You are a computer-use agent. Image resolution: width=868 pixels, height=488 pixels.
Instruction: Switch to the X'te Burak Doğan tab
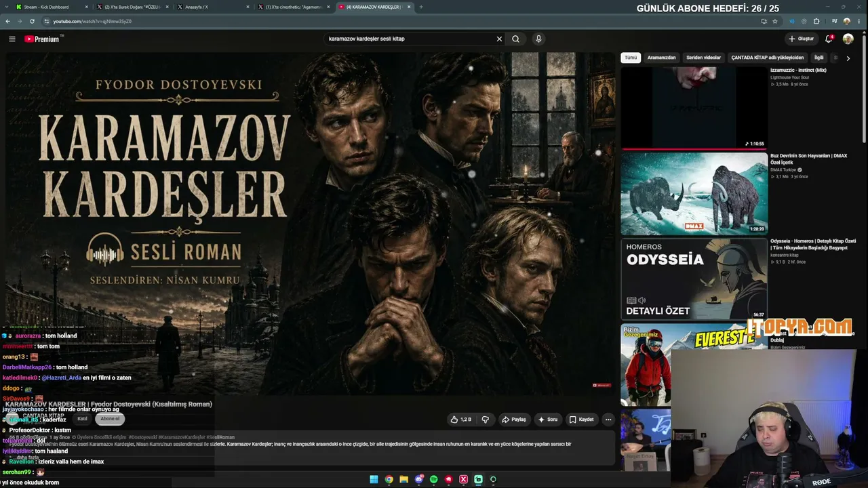[x=132, y=7]
